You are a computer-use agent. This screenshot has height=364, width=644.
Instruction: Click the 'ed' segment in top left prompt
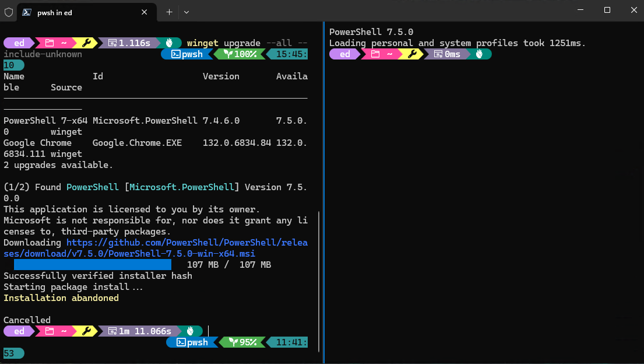pos(19,43)
